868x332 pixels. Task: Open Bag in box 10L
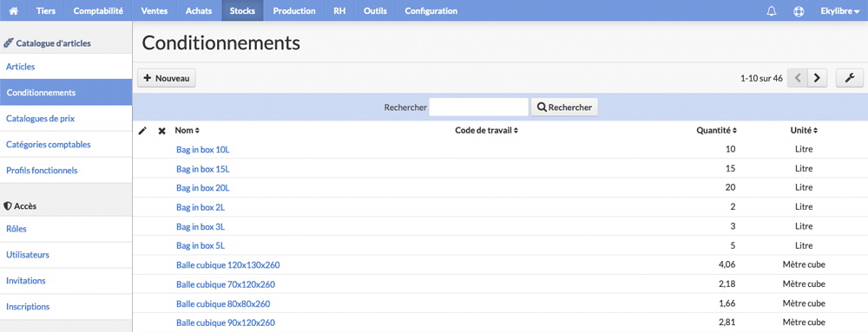pyautogui.click(x=202, y=149)
